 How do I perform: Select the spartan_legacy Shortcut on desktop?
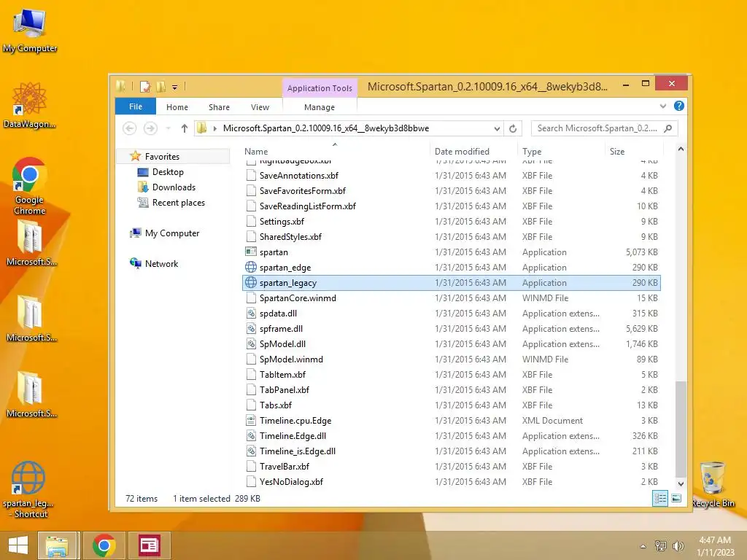coord(28,489)
